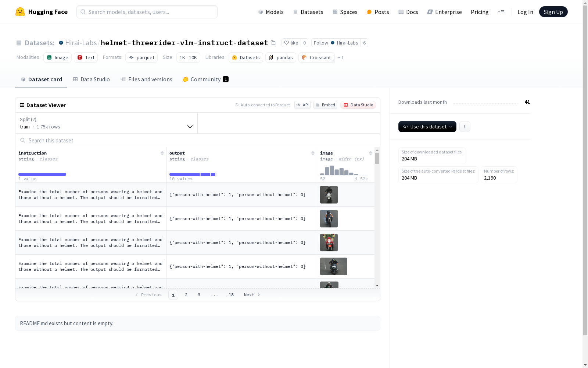Click the follower count 6

365,43
